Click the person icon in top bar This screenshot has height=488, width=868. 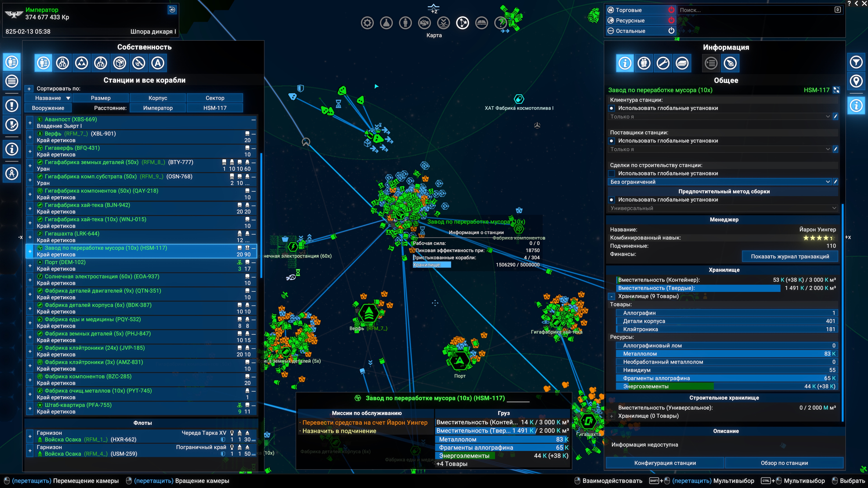[405, 23]
